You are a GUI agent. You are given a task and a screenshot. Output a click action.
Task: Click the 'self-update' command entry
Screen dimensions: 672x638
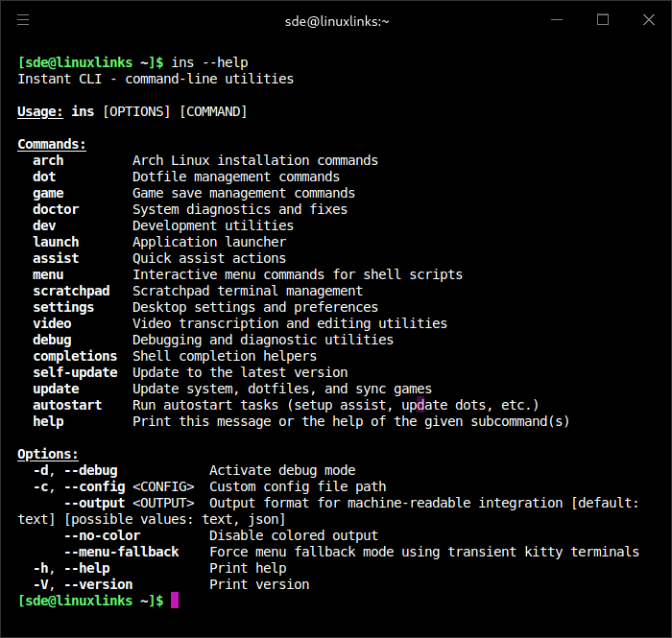click(x=75, y=372)
